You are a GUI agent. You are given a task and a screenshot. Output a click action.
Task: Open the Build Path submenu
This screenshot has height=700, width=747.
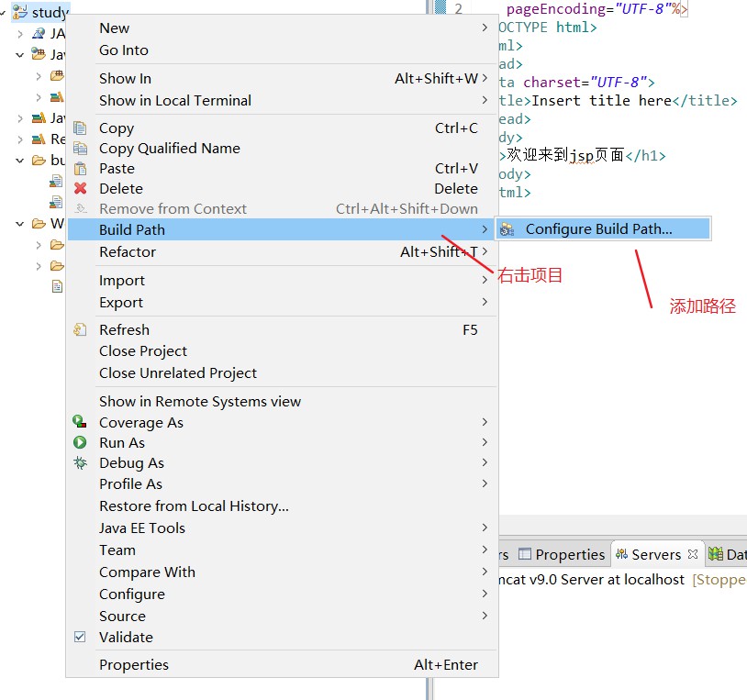282,229
